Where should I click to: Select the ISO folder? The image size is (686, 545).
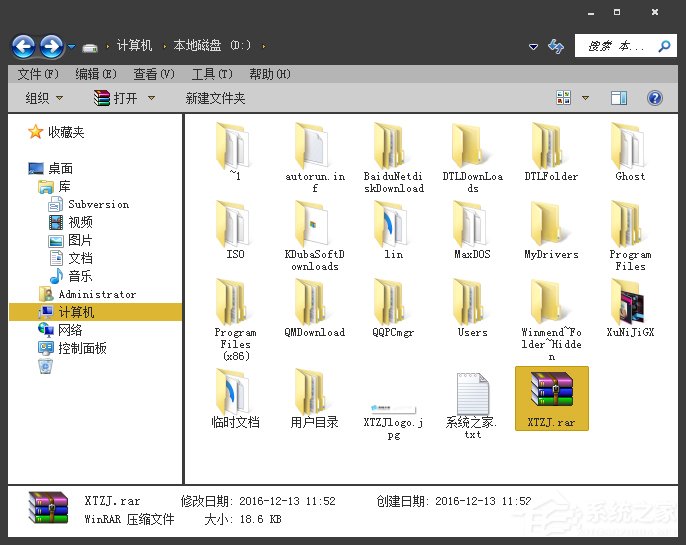pyautogui.click(x=235, y=229)
